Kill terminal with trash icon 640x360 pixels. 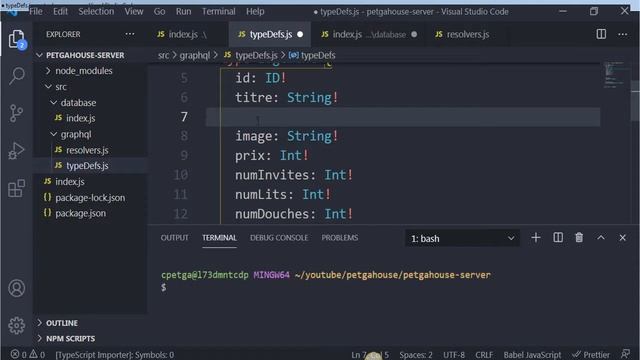[579, 238]
